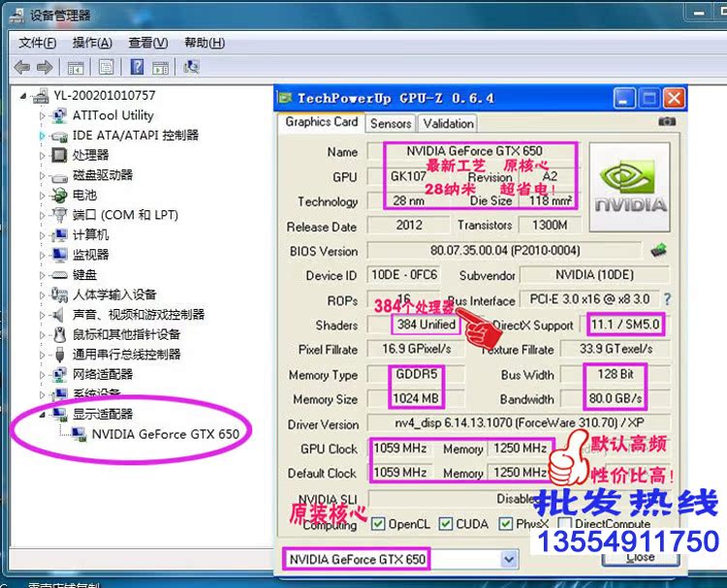Select the 鼠标和其他指针设备 mouse icon

pos(59,334)
